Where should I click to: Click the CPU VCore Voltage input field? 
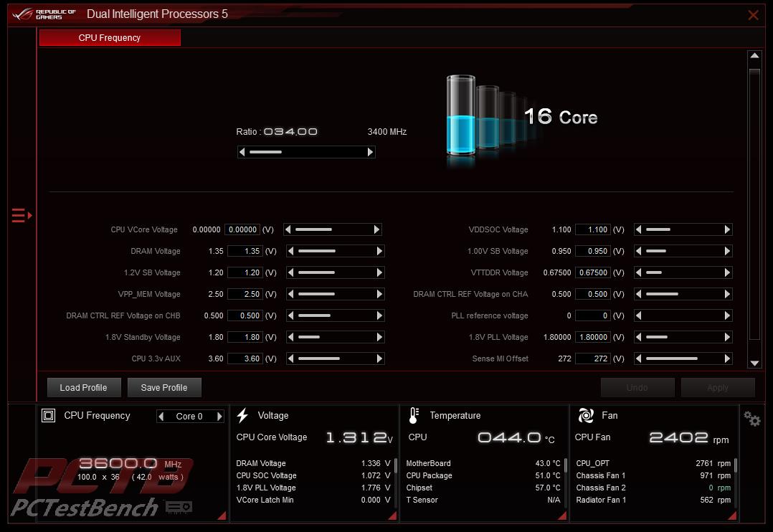[242, 229]
